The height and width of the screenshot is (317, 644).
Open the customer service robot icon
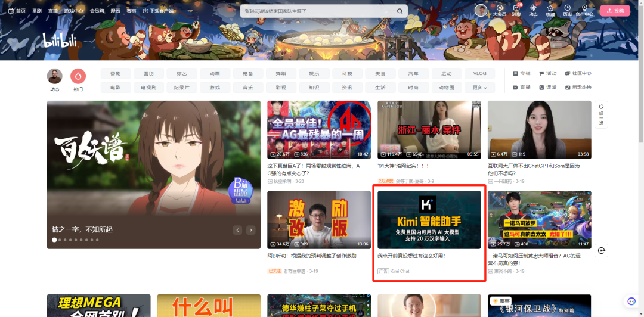631,300
